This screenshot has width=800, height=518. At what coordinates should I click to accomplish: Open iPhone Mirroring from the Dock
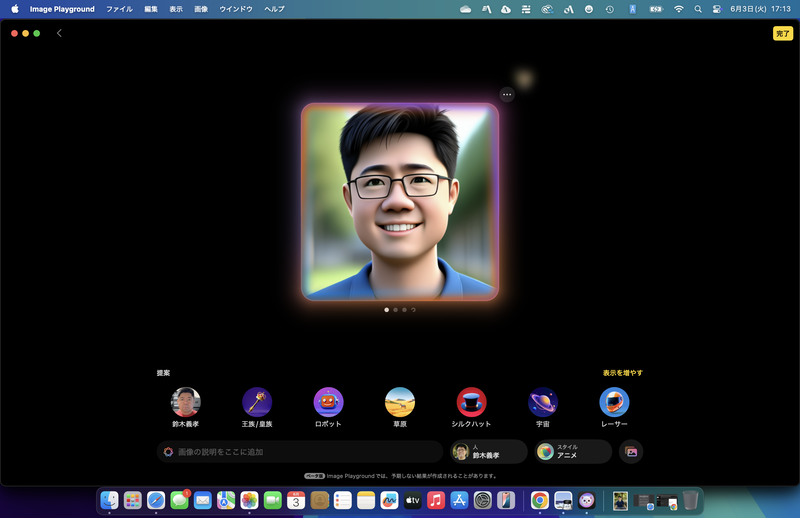(506, 501)
